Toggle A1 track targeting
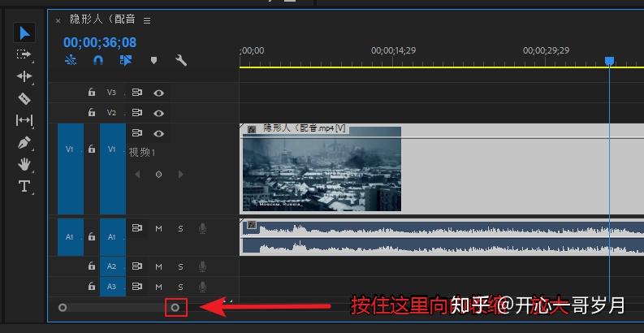This screenshot has width=644, height=333. [x=113, y=237]
